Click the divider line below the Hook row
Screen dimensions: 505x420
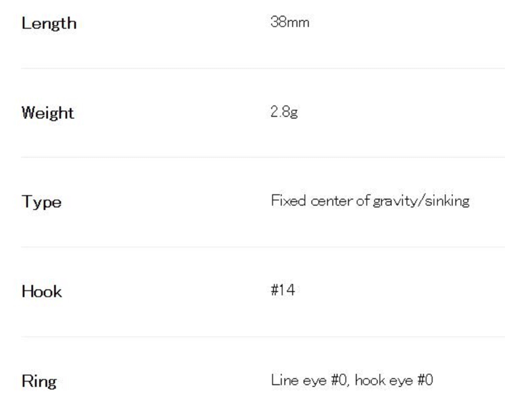click(x=263, y=336)
